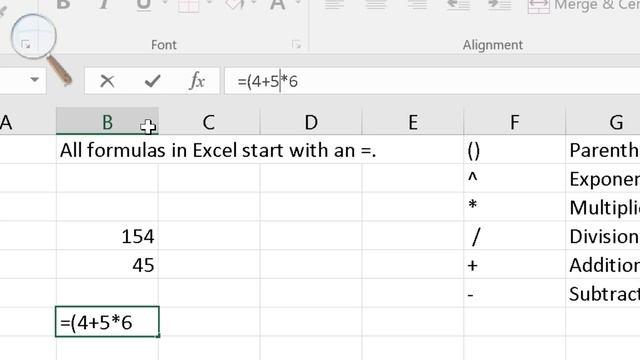This screenshot has height=360, width=640.
Task: Select column G header
Action: [x=603, y=122]
